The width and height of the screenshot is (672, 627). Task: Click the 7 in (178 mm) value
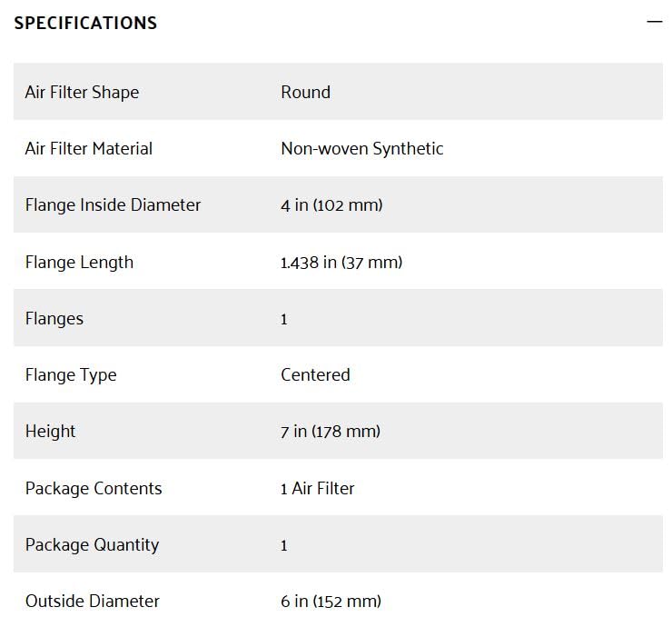pyautogui.click(x=330, y=431)
